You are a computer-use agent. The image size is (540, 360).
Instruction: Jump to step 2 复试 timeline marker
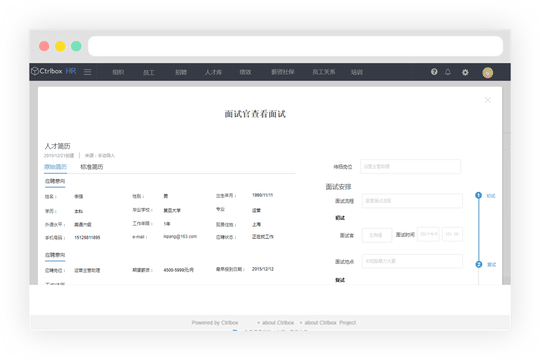[x=479, y=264]
